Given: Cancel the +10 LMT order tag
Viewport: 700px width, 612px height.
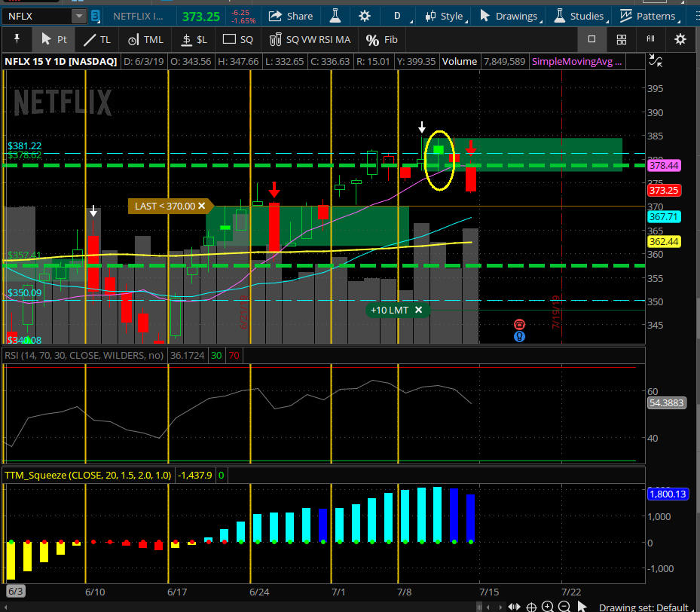Looking at the screenshot, I should click(418, 310).
